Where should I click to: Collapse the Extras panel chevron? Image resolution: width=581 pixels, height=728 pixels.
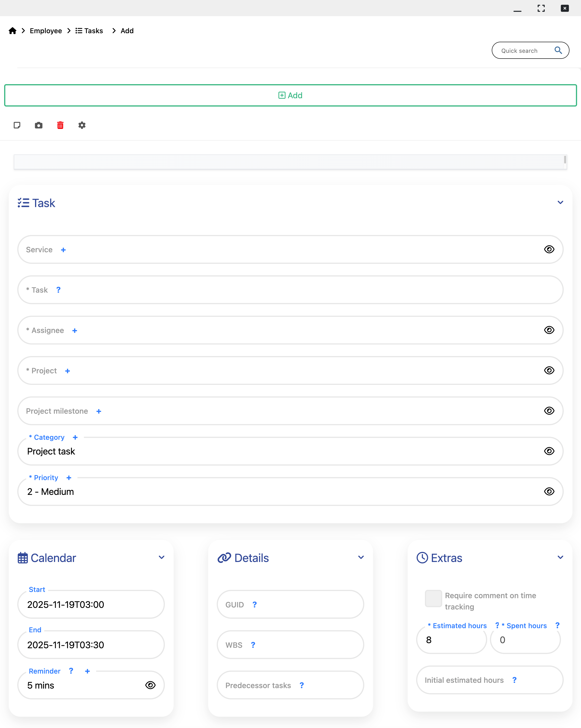point(560,558)
